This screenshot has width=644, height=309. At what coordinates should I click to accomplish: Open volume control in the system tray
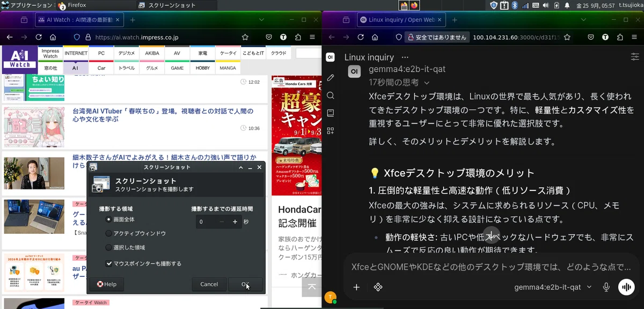(546, 5)
